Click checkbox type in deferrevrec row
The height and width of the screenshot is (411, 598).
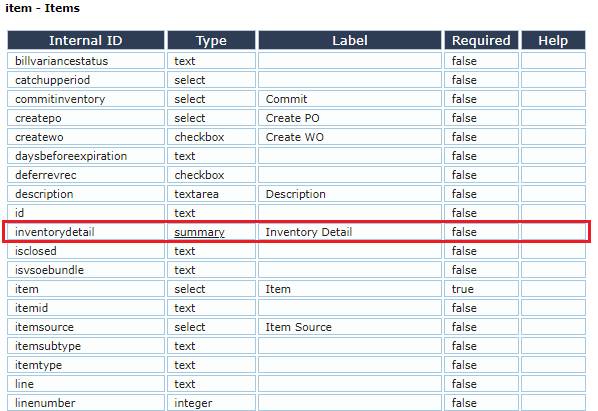[x=211, y=175]
